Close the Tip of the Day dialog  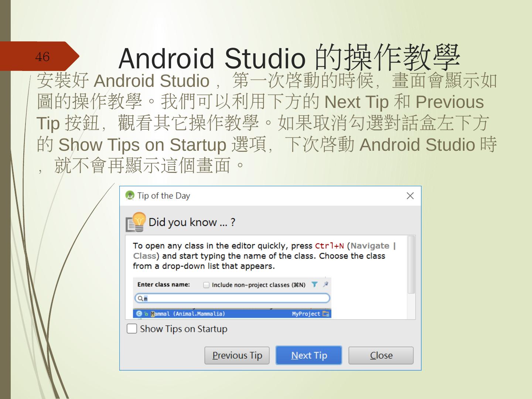pos(410,196)
